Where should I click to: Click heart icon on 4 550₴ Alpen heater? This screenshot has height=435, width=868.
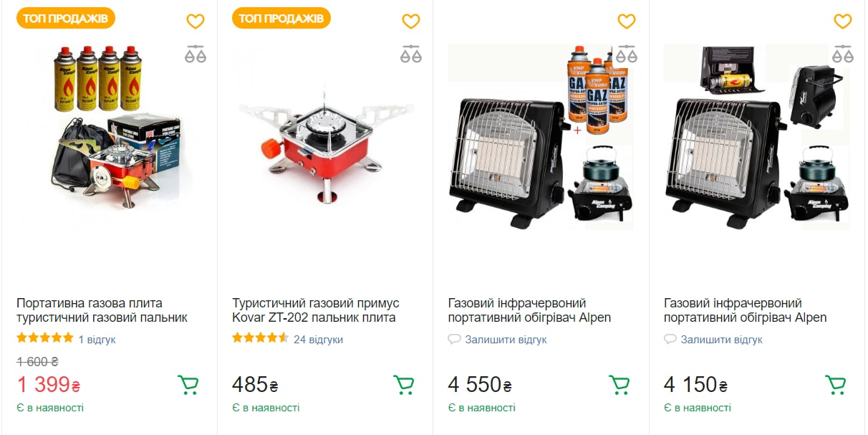coord(627,21)
